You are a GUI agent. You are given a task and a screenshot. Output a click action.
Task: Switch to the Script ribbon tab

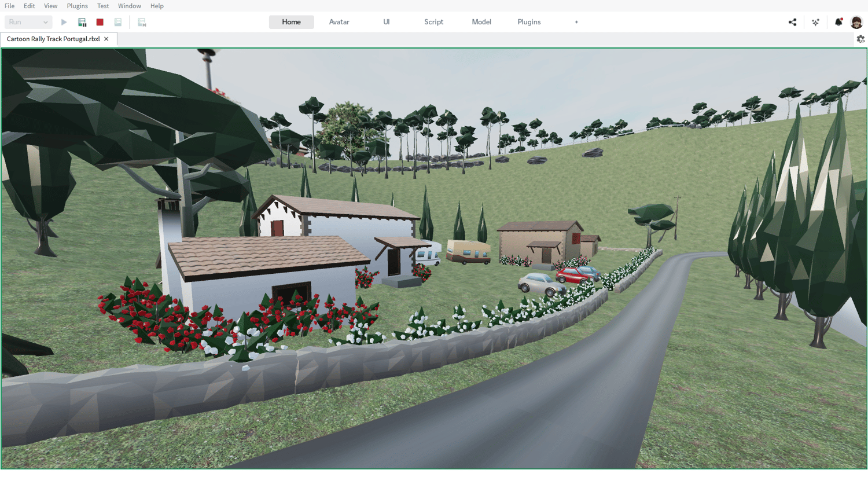coord(434,22)
